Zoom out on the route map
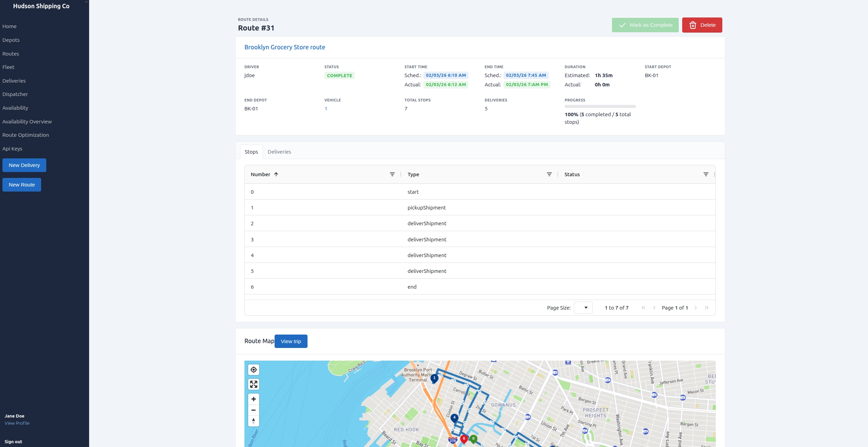Viewport: 868px width, 447px height. pos(254,410)
